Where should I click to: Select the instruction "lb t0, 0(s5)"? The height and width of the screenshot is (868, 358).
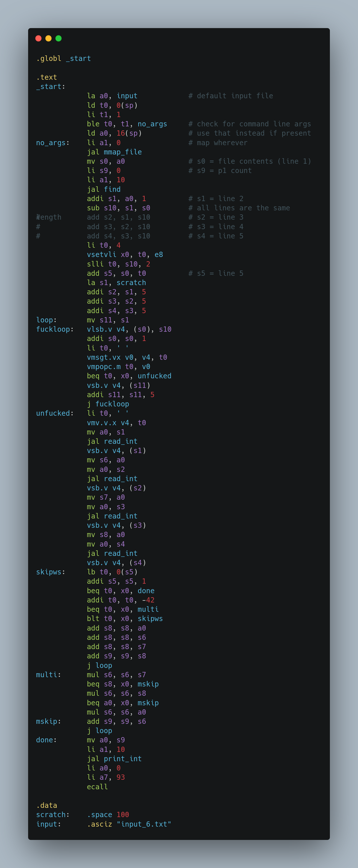tap(112, 572)
